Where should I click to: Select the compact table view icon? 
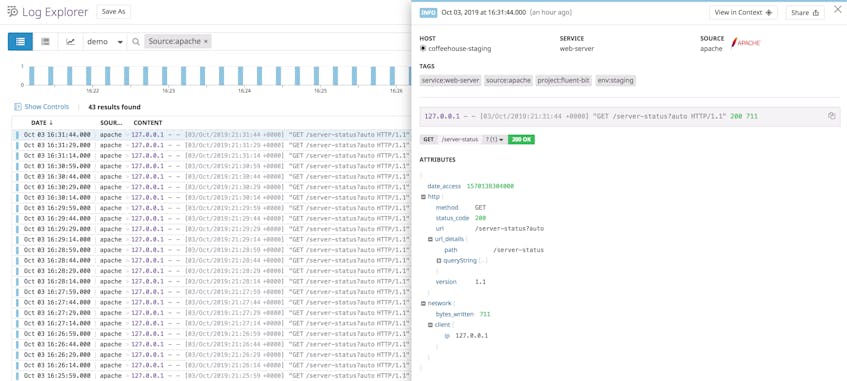tap(45, 42)
